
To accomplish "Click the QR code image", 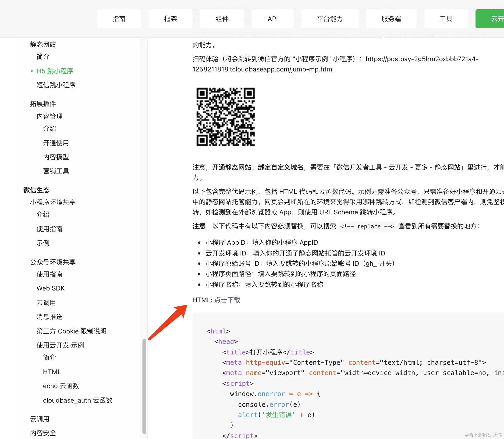I will 226,117.
